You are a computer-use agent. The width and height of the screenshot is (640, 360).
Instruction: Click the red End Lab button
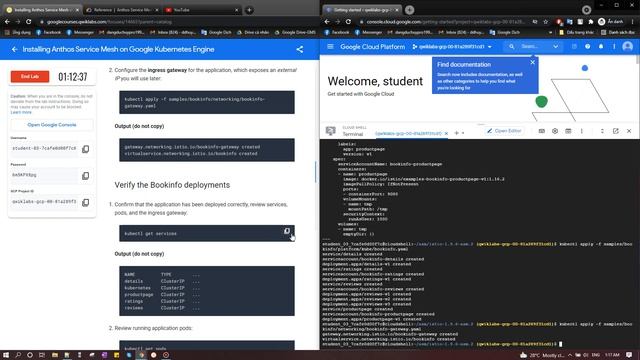[x=30, y=76]
